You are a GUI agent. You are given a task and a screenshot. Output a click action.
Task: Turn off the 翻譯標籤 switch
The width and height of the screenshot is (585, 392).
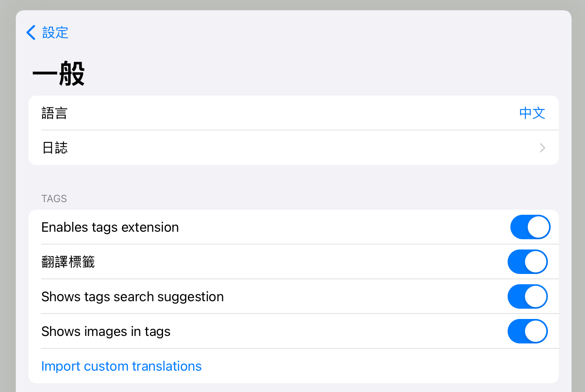[x=527, y=262]
